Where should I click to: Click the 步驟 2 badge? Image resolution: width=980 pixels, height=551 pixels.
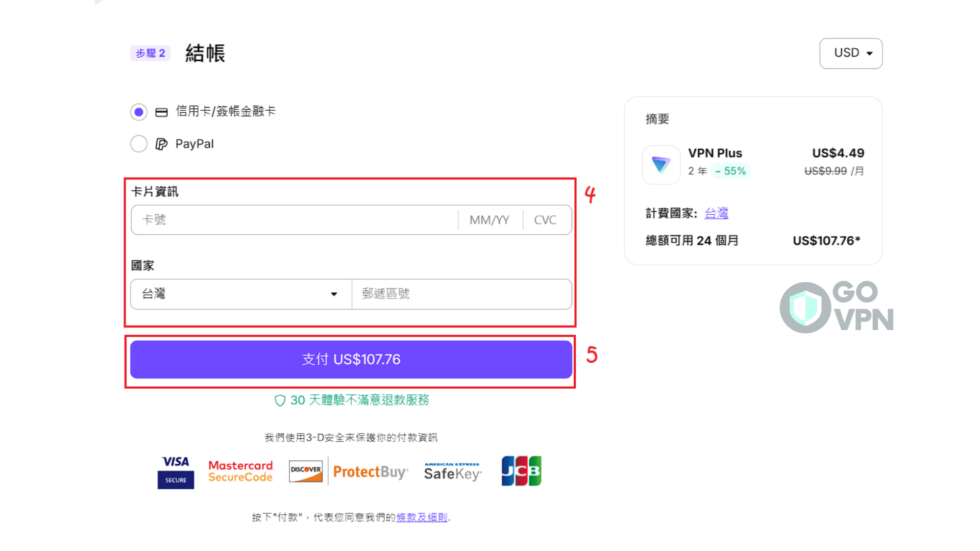(150, 53)
